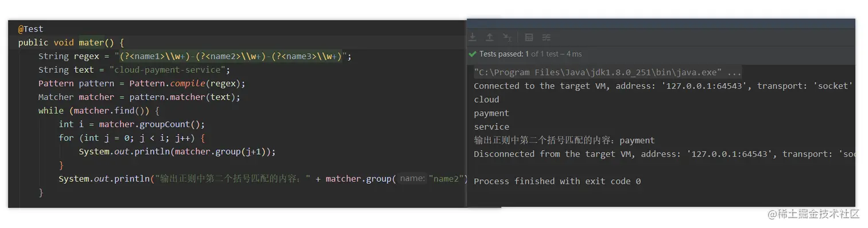
Task: Click the Step Into debugger icon
Action: click(473, 37)
